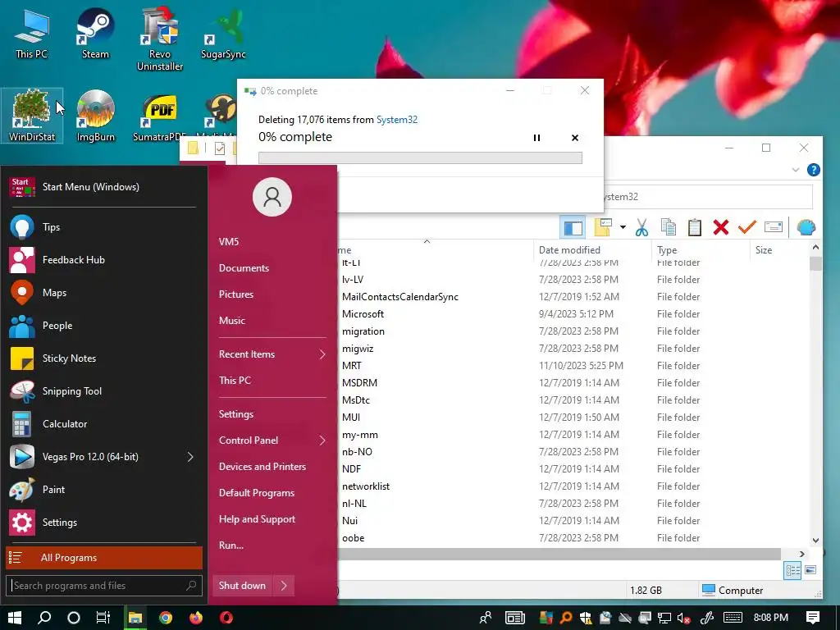Open the WinDirStat desktop shortcut
840x630 pixels.
point(32,116)
